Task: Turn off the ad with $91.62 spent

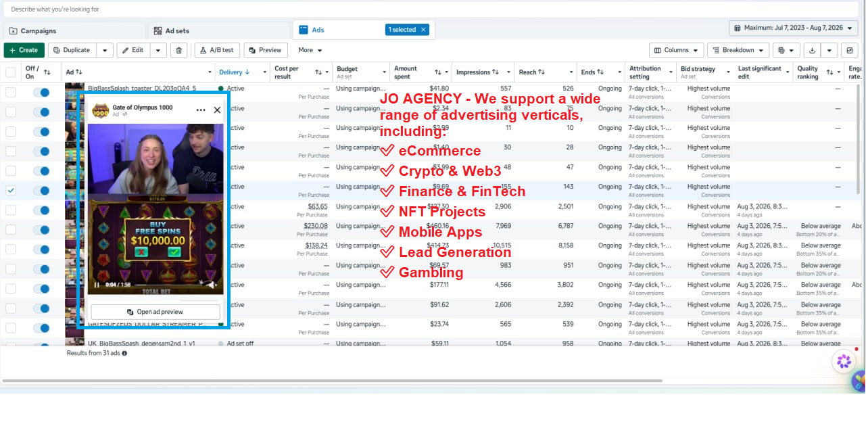Action: pos(41,308)
